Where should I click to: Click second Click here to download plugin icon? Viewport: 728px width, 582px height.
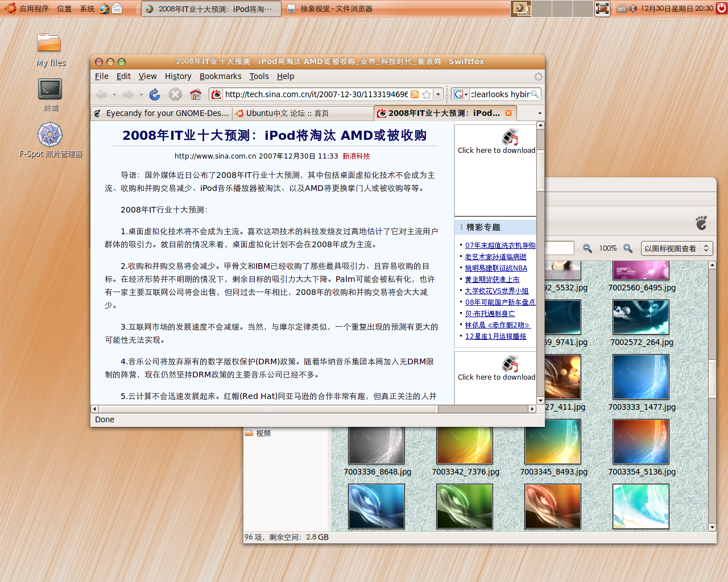click(510, 364)
